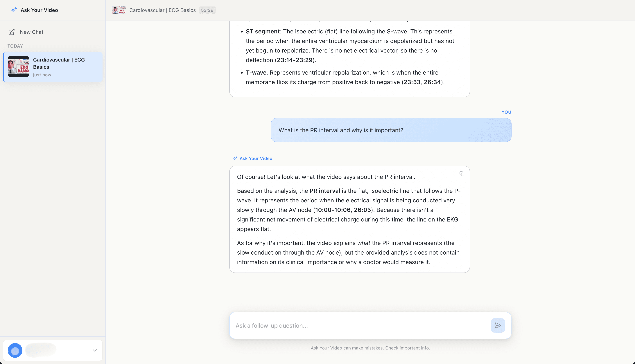Click the 52:29 video duration badge

click(x=207, y=10)
